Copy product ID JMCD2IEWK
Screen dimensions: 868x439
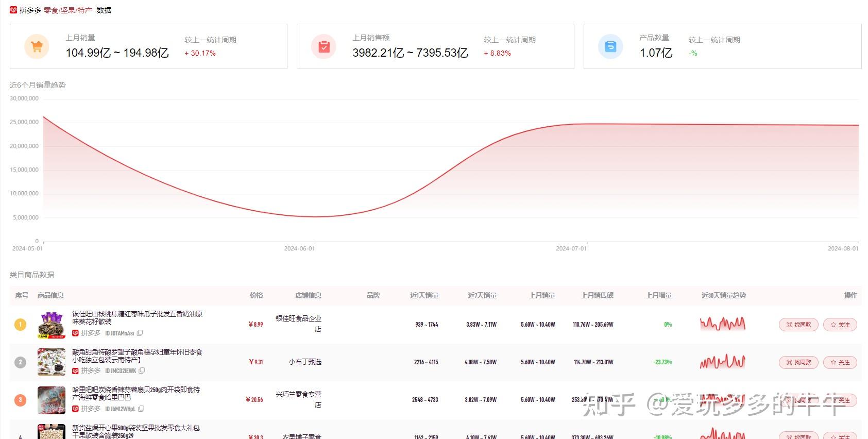(x=142, y=370)
